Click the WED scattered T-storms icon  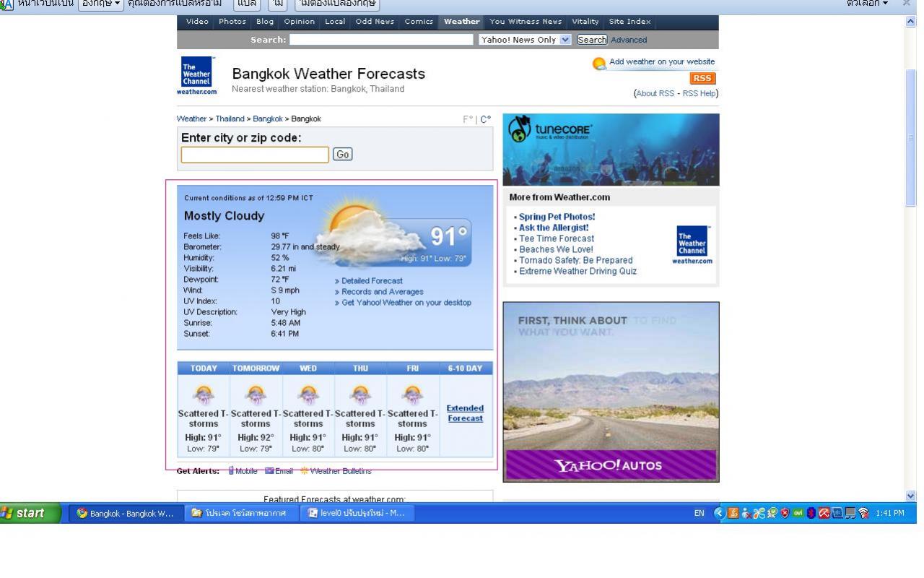pos(308,393)
